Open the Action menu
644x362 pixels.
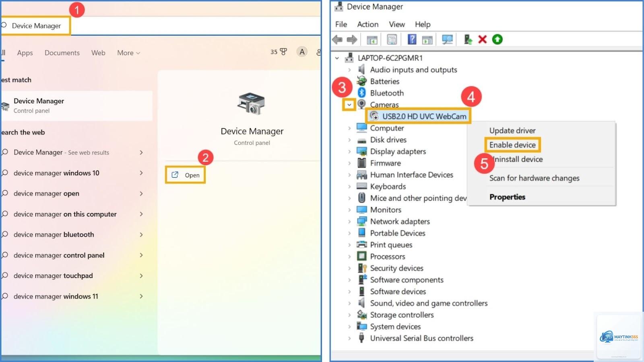[368, 24]
